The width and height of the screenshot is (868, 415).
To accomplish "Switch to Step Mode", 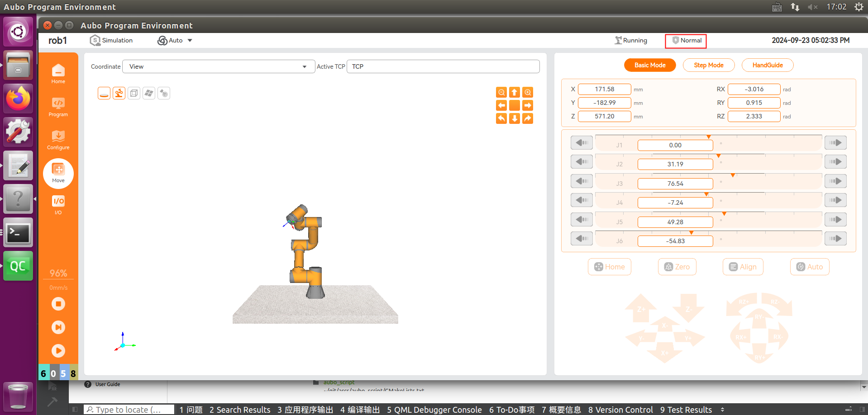I will click(x=709, y=65).
